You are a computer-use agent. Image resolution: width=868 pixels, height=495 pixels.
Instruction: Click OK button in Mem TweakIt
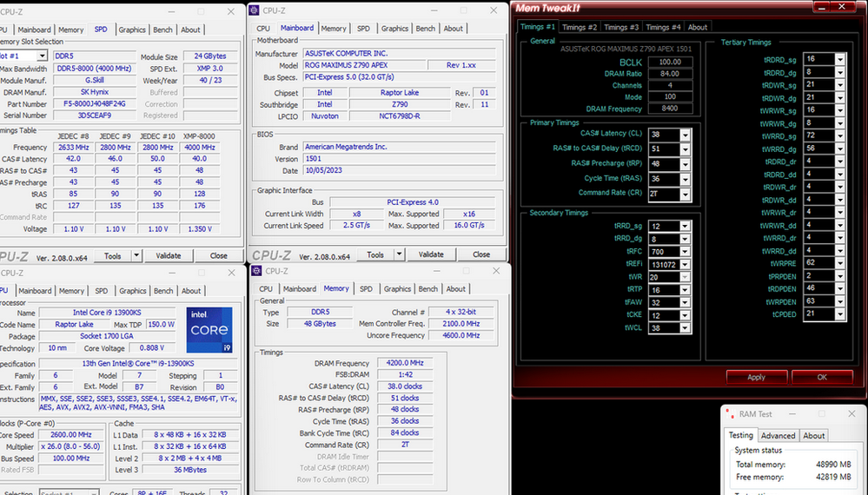(x=822, y=377)
